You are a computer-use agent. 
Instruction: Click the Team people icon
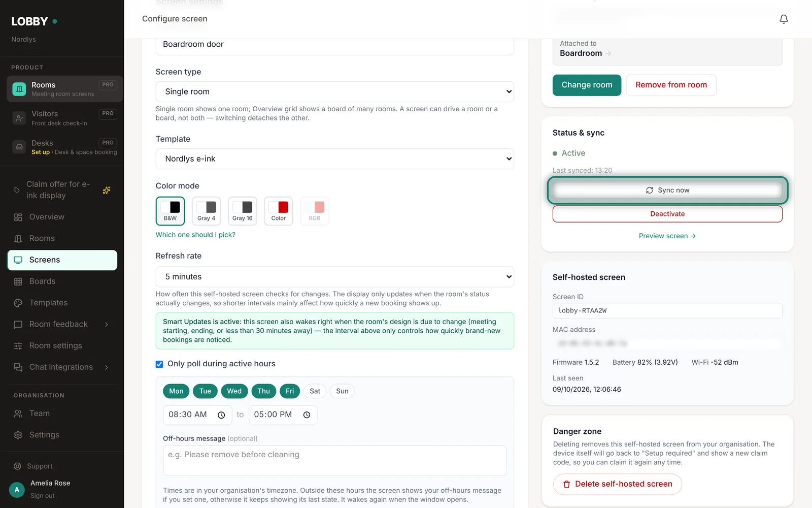click(x=18, y=414)
